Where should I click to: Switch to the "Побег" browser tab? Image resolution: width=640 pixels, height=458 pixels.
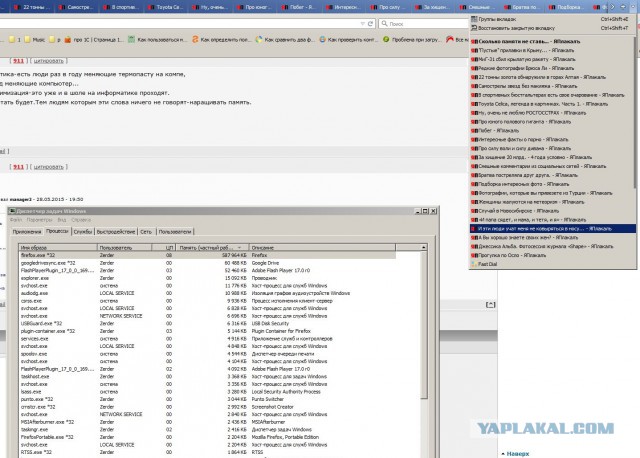click(x=299, y=7)
